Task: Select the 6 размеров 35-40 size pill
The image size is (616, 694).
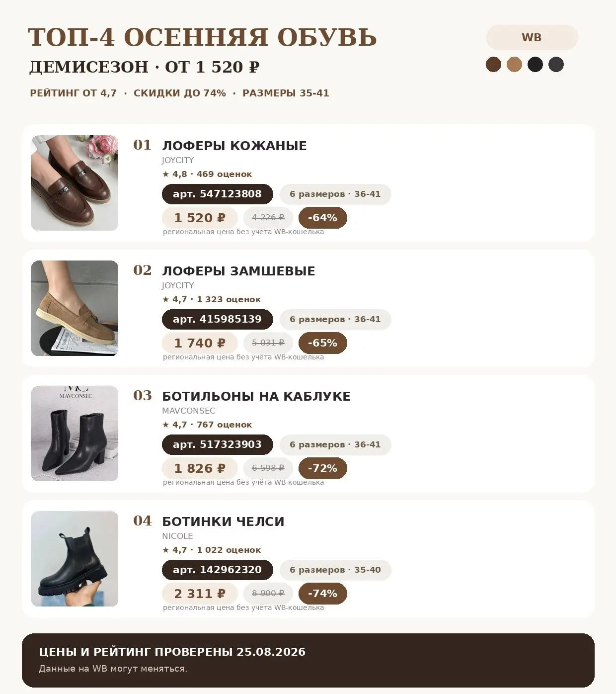Action: point(335,570)
